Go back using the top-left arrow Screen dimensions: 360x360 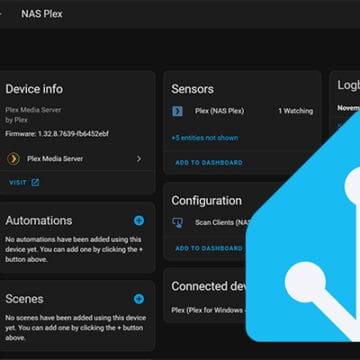[x=1, y=14]
